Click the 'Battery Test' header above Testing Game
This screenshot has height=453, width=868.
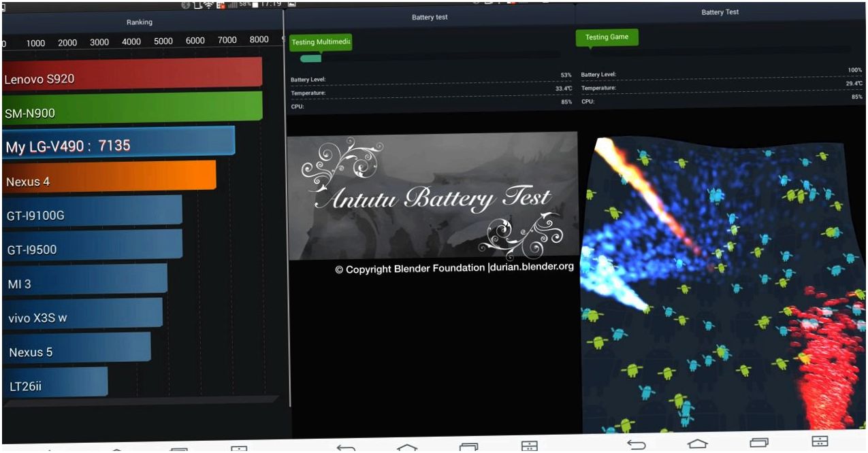coord(720,12)
